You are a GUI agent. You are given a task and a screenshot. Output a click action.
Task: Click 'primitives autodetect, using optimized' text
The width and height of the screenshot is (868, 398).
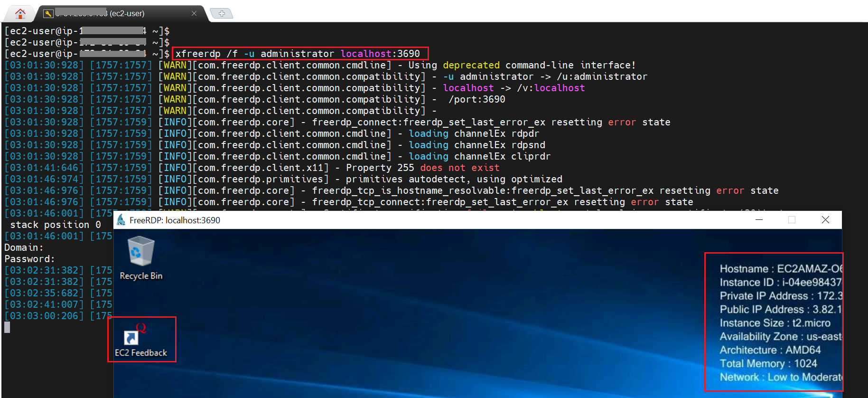(454, 179)
